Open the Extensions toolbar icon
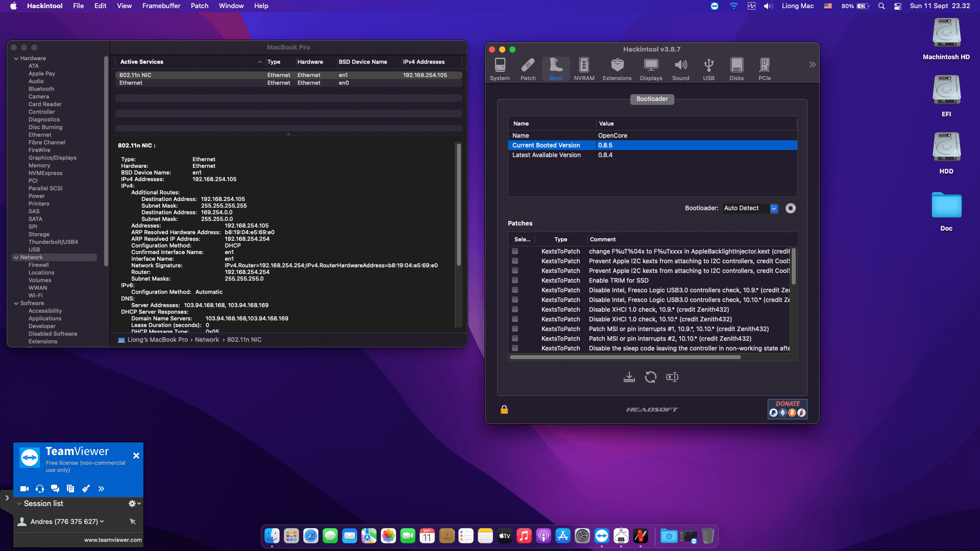The height and width of the screenshot is (551, 980). (x=617, y=69)
